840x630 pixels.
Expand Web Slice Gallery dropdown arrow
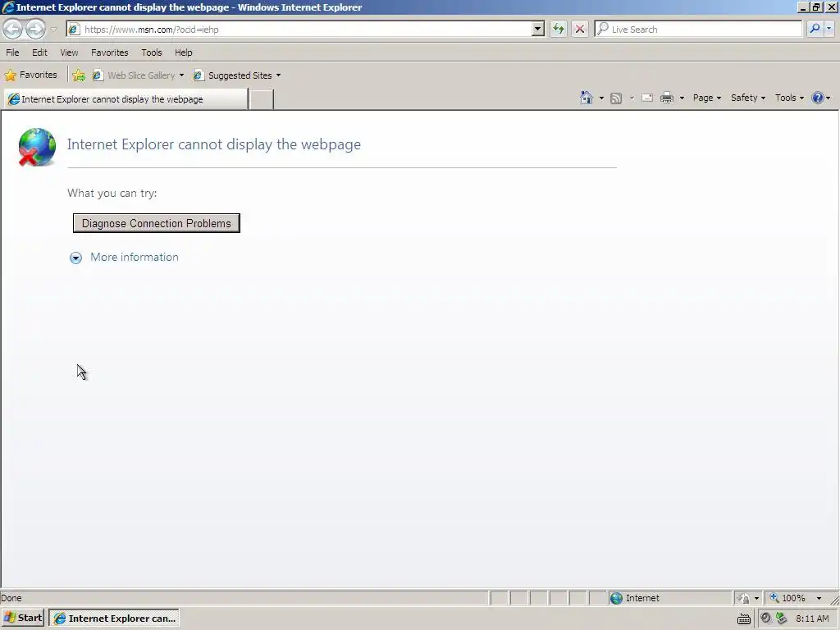[181, 75]
